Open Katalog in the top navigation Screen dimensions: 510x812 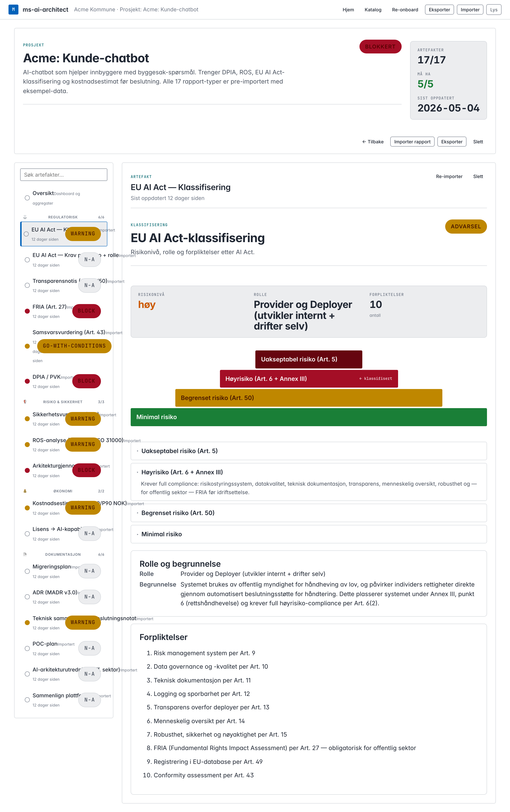[373, 10]
